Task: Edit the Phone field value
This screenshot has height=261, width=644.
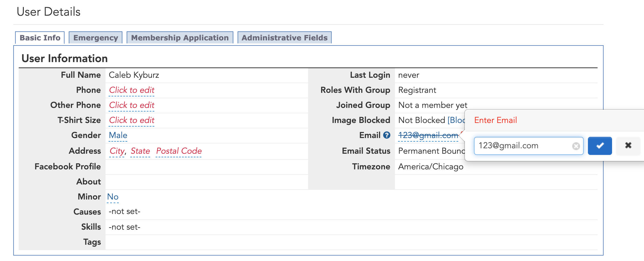Action: click(x=131, y=90)
